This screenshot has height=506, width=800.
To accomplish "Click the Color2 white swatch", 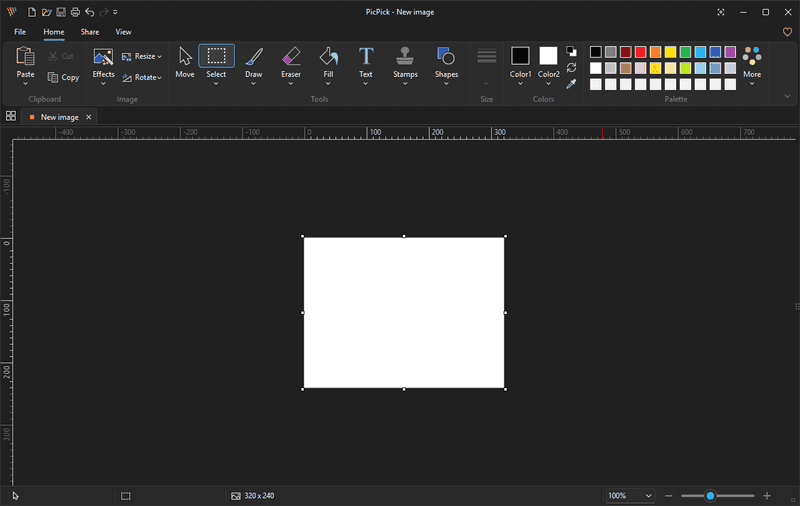I will [x=548, y=56].
